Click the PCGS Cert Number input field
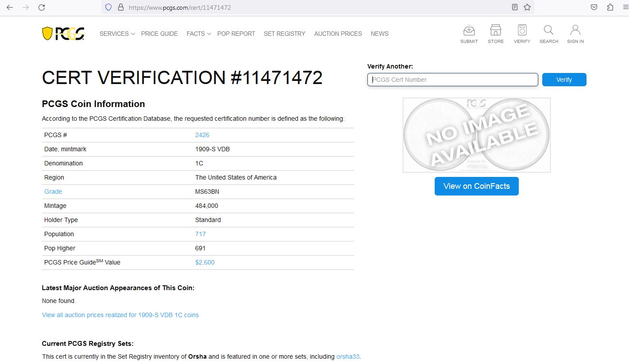The image size is (629, 364). (x=452, y=80)
